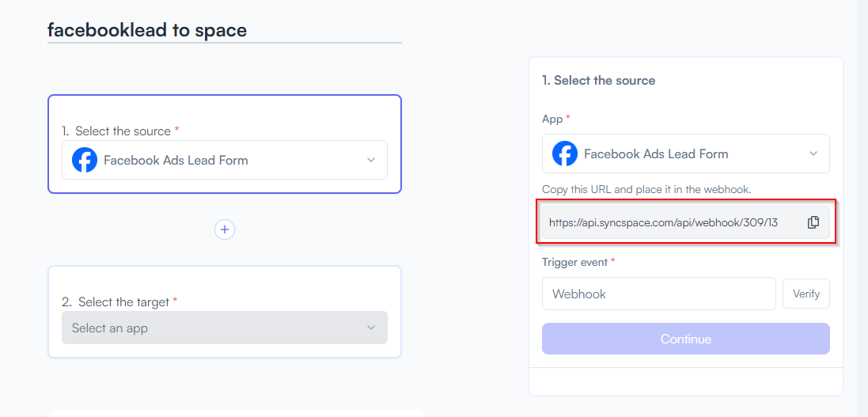Image resolution: width=868 pixels, height=417 pixels.
Task: Click 'Facebook Ads Lead Form' in App field
Action: point(656,154)
